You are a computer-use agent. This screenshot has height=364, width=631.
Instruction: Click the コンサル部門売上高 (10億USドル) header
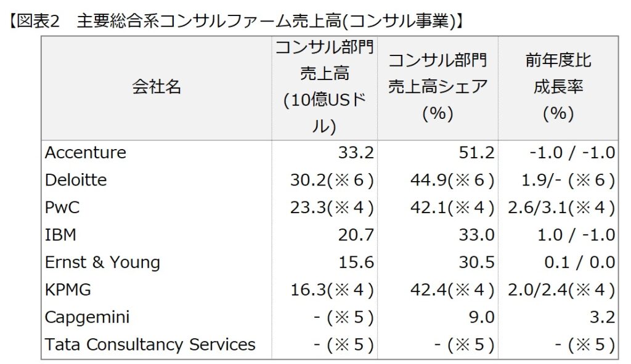pyautogui.click(x=324, y=87)
